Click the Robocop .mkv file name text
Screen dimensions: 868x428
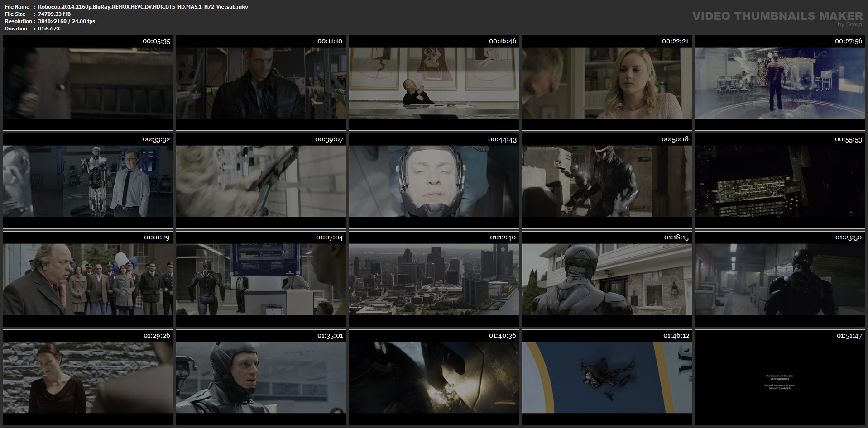(143, 7)
